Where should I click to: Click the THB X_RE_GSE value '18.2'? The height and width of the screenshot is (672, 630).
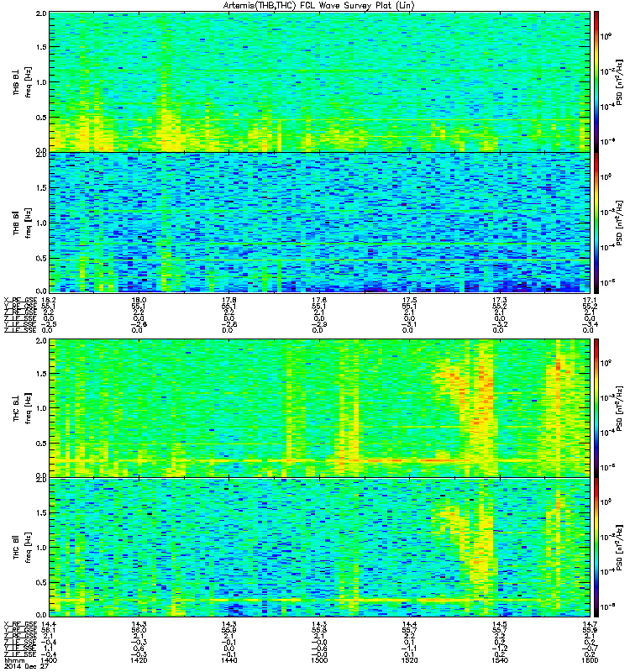click(49, 300)
